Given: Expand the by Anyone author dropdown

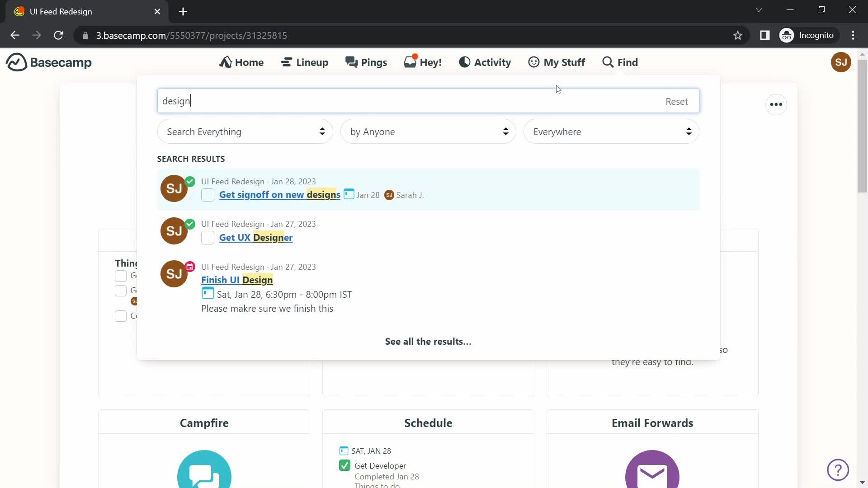Looking at the screenshot, I should pos(429,131).
